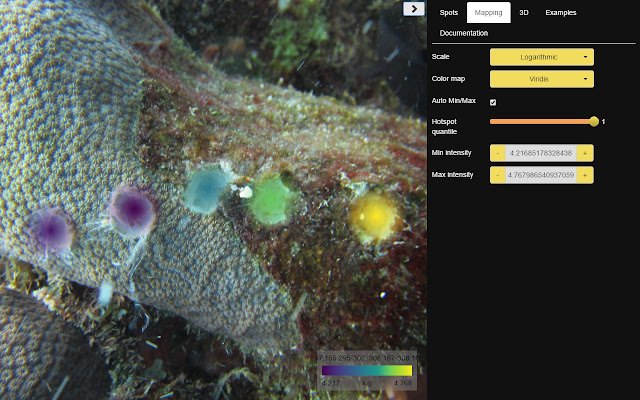Select the green spot on the coral
Viewport: 640px width, 400px height.
269,197
